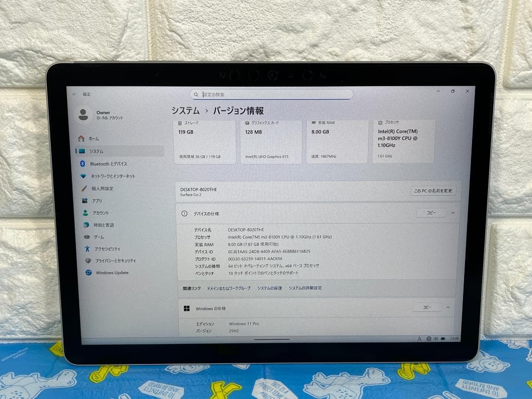Click the speaker icon in the system tray
Image resolution: width=532 pixels, height=399 pixels.
[x=435, y=338]
